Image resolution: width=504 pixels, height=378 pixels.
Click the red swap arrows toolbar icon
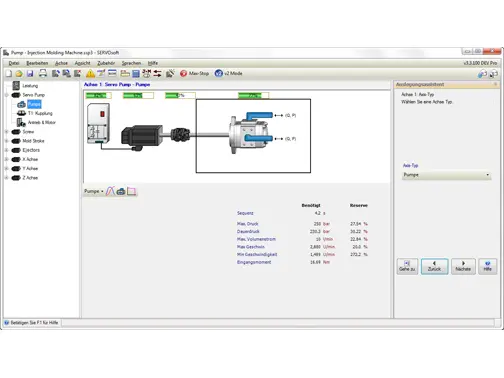click(157, 74)
